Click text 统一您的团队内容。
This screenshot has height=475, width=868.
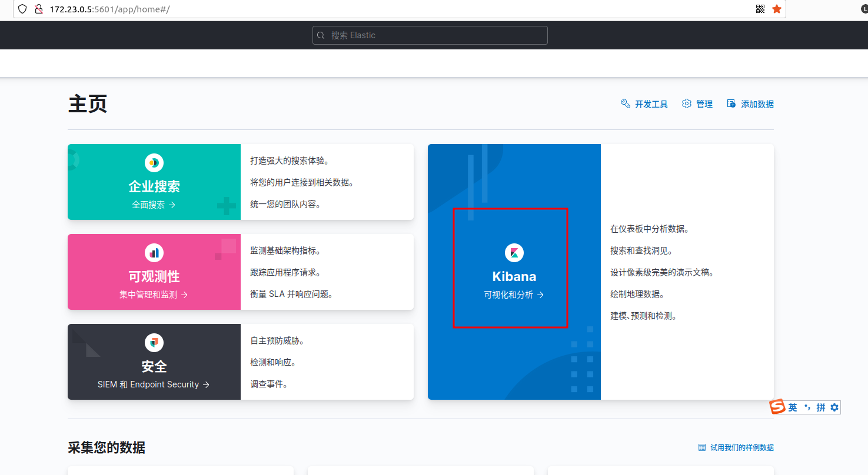(x=285, y=204)
